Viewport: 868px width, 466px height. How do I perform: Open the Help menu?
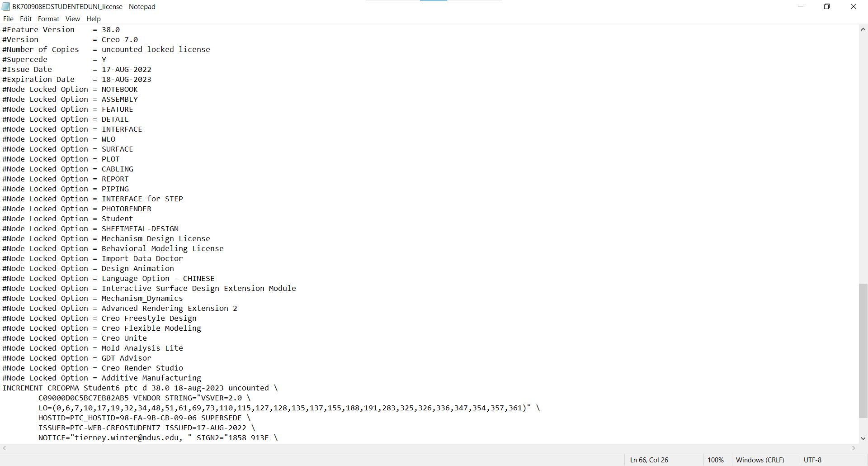pos(93,19)
